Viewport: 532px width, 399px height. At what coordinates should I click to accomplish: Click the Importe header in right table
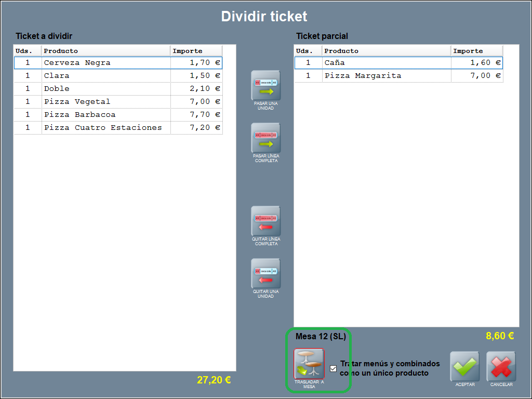click(476, 51)
